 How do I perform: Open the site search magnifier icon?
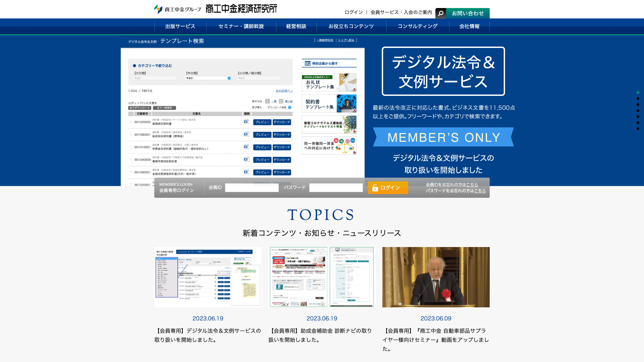point(441,13)
